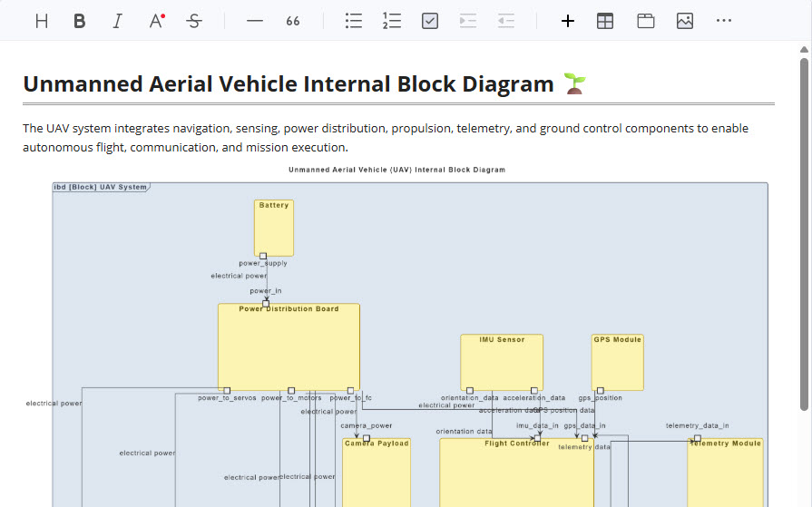The width and height of the screenshot is (812, 507).
Task: Click the indent icon
Action: 468,21
